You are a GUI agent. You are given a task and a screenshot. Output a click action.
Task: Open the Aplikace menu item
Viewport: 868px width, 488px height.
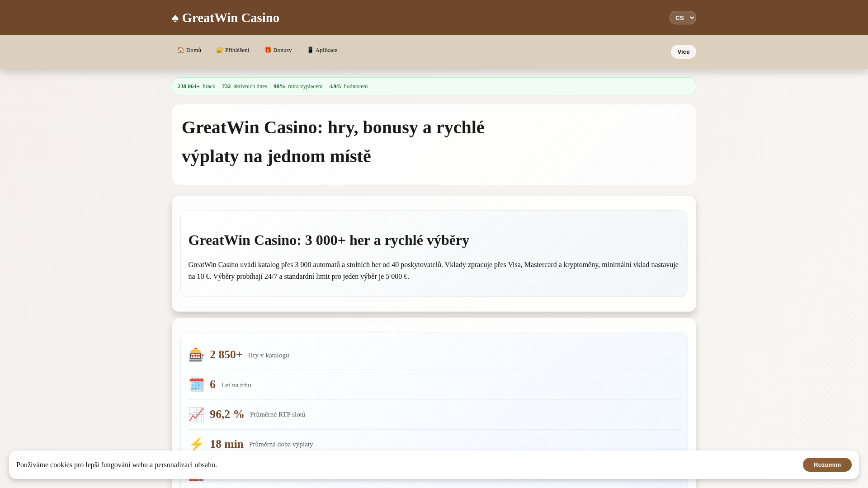(322, 50)
